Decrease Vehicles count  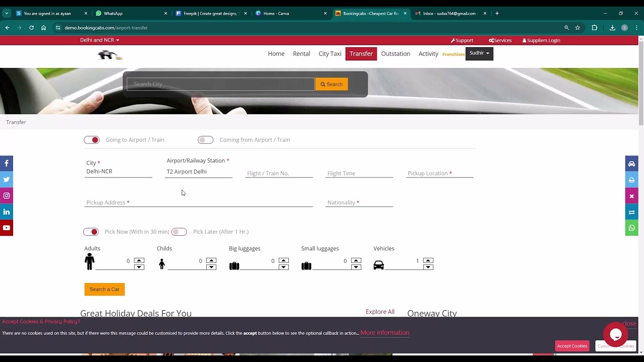coord(428,267)
